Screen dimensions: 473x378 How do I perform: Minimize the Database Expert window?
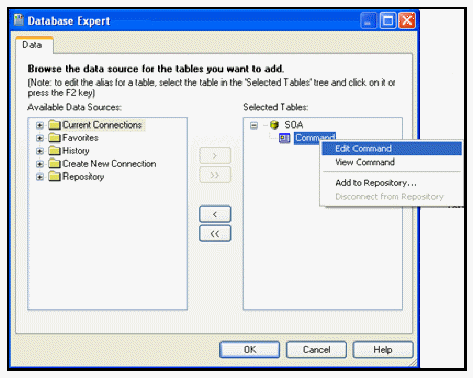click(x=368, y=21)
